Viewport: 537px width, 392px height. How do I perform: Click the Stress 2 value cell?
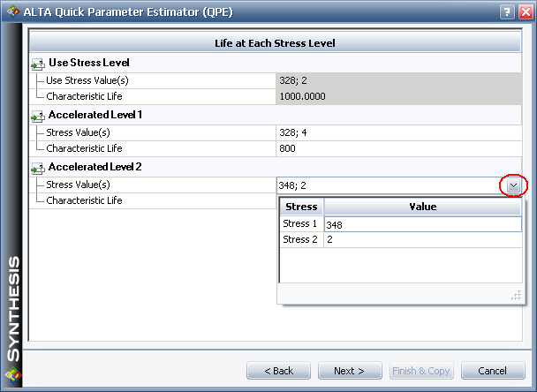point(422,240)
